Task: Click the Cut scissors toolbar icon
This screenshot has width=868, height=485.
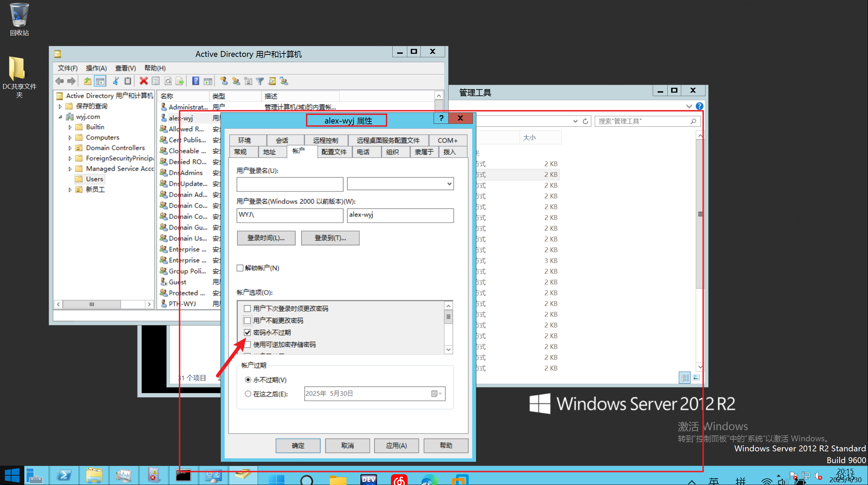Action: [116, 81]
